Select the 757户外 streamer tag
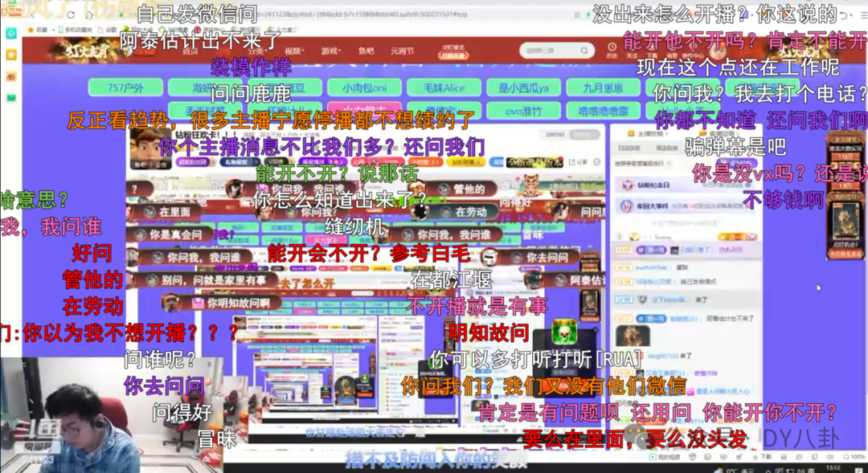Image resolution: width=868 pixels, height=473 pixels. coord(125,88)
